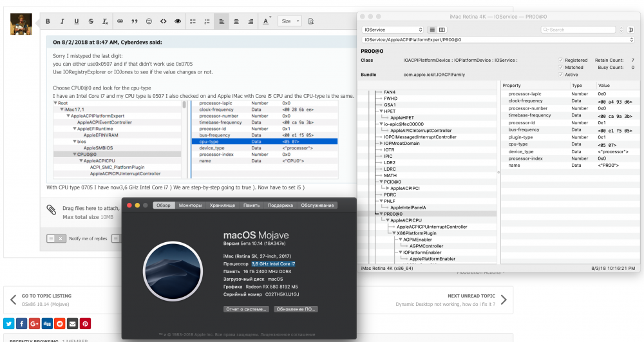This screenshot has width=644, height=342.
Task: Toggle Notify me of replies switch
Action: click(x=56, y=238)
